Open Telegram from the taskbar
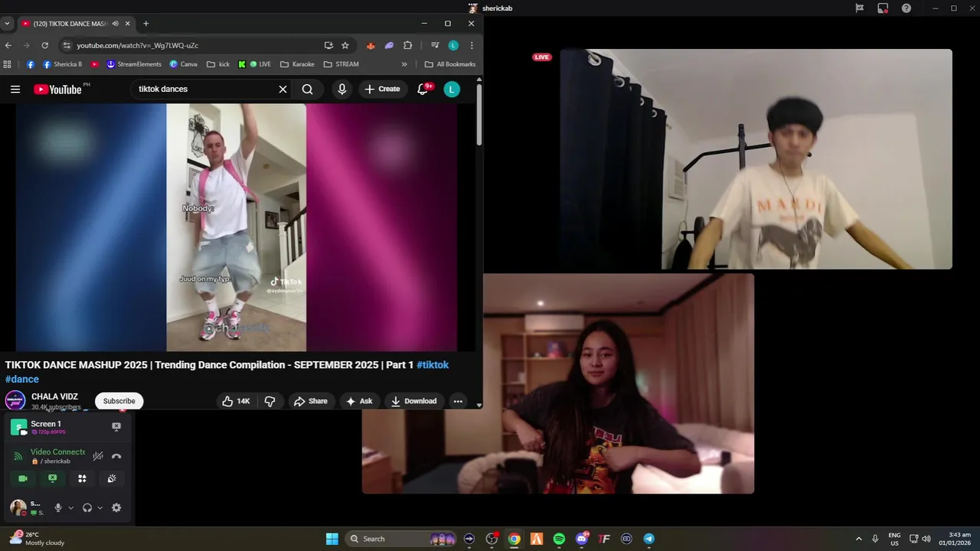 click(x=649, y=539)
